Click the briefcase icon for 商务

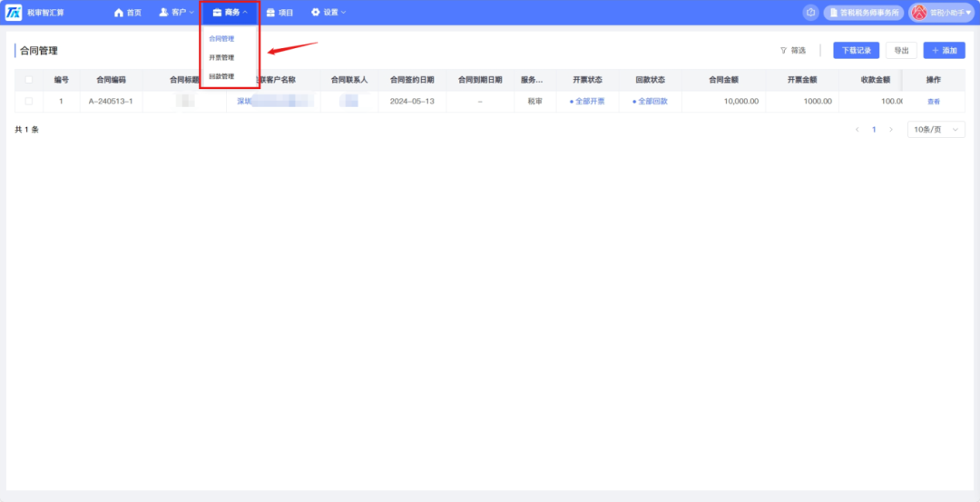[217, 13]
